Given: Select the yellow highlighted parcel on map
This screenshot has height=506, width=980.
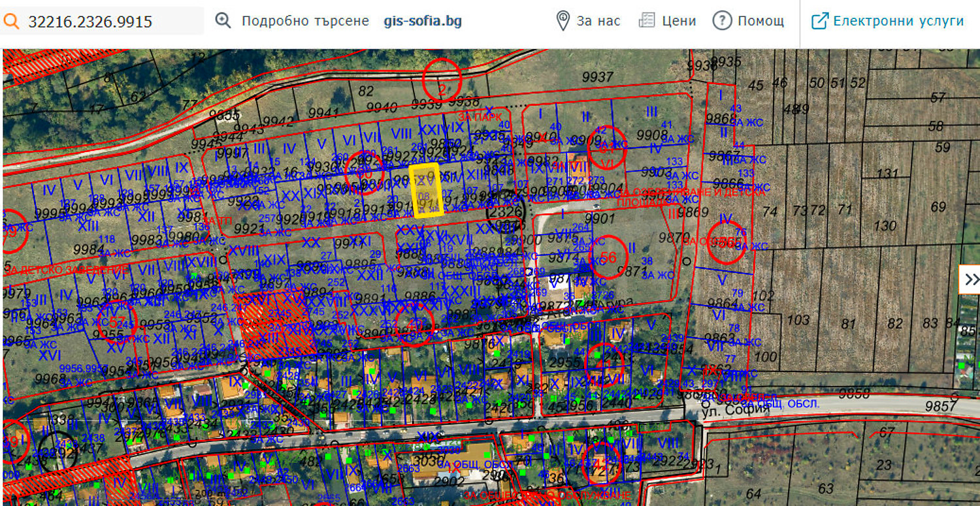Looking at the screenshot, I should (x=427, y=190).
